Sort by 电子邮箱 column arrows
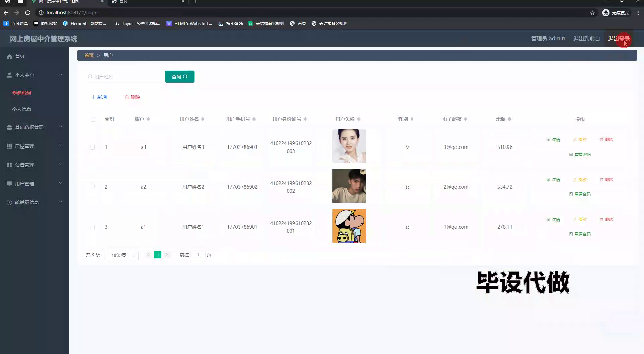The height and width of the screenshot is (354, 644). 466,119
